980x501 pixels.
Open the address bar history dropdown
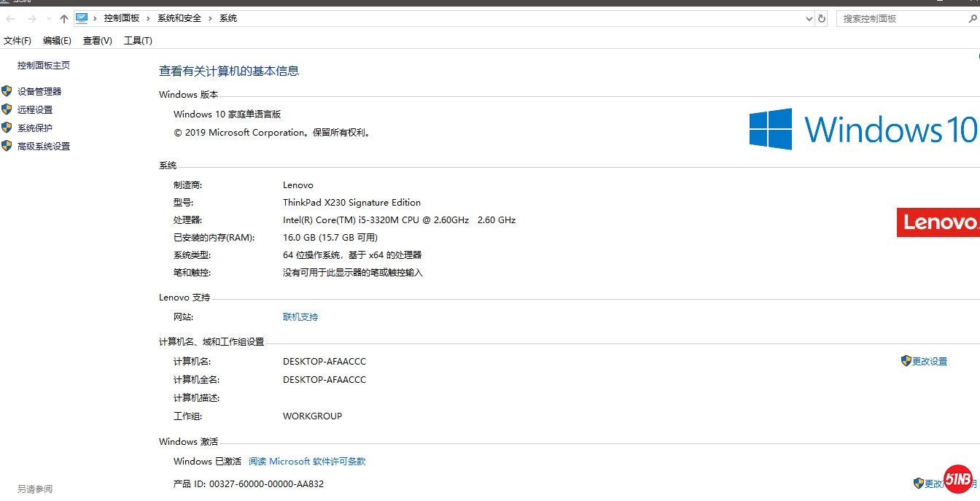click(x=809, y=19)
